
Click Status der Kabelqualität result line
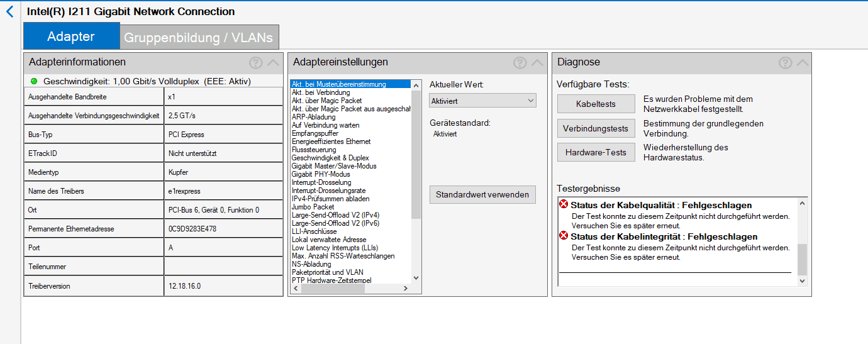[661, 205]
